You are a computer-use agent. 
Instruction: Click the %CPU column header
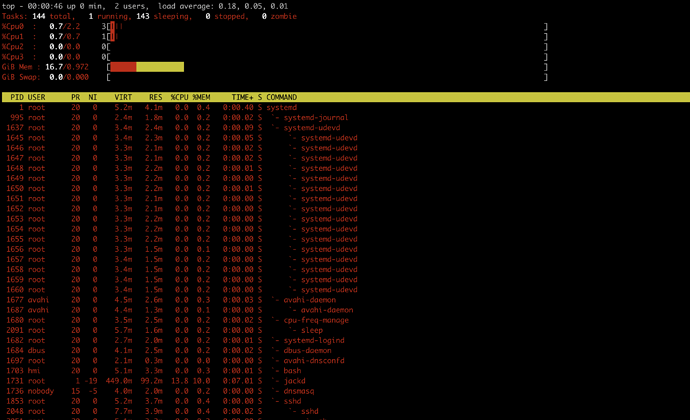[180, 97]
